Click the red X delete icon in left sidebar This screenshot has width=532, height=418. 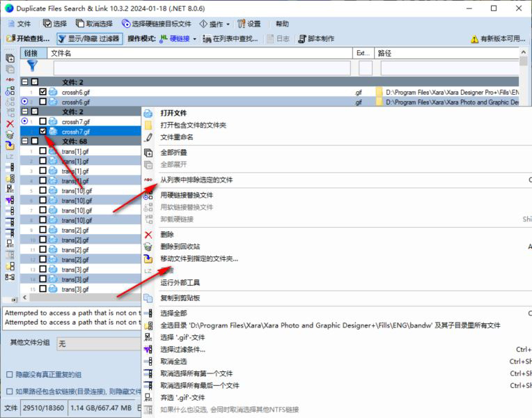[10, 123]
